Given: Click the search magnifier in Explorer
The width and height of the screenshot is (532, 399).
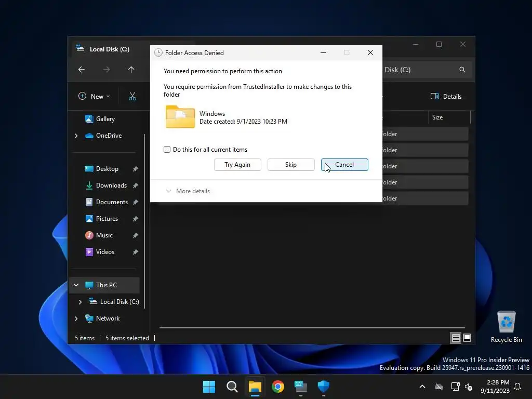Looking at the screenshot, I should (x=462, y=70).
